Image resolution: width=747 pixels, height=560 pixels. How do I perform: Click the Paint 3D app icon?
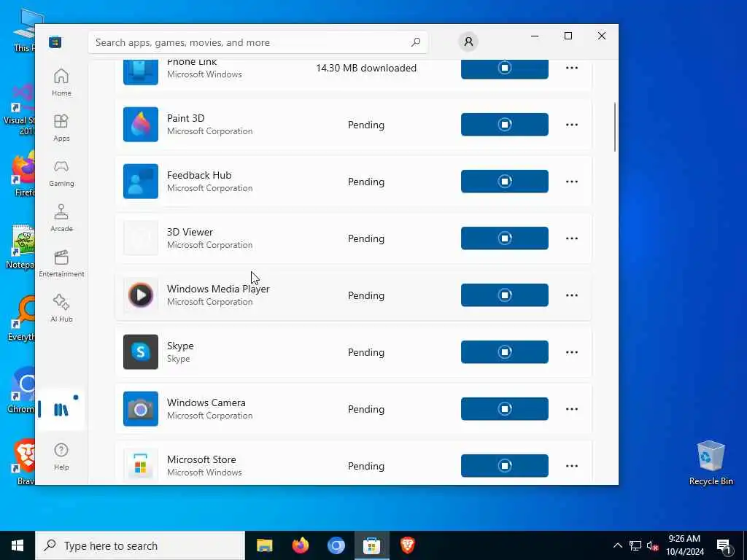tap(141, 124)
